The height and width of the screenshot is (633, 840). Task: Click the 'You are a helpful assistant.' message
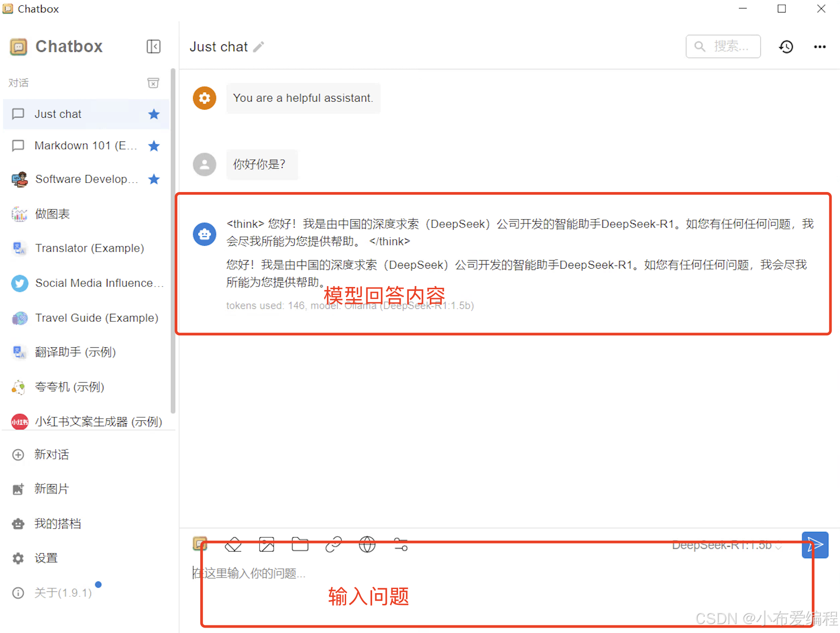303,98
